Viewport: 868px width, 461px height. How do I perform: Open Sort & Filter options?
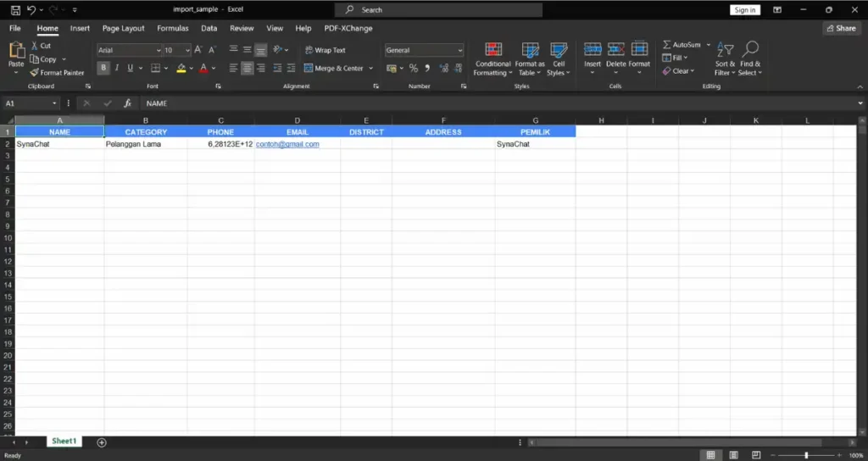click(725, 60)
